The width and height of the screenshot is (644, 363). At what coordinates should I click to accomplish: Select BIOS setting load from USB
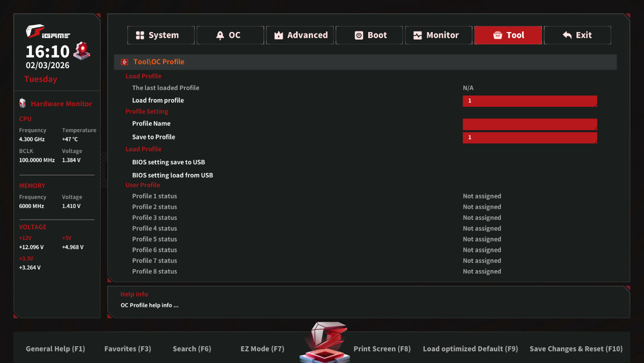pyautogui.click(x=173, y=175)
